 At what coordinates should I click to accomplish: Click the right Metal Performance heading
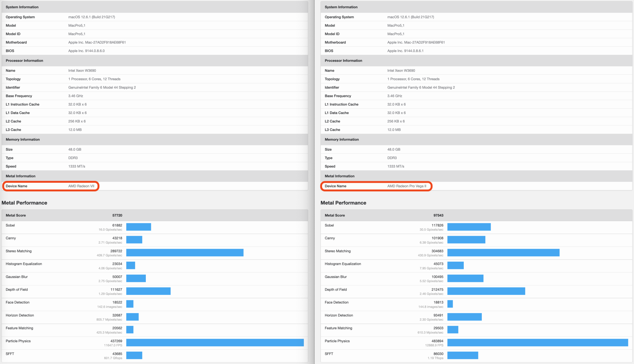pyautogui.click(x=343, y=203)
